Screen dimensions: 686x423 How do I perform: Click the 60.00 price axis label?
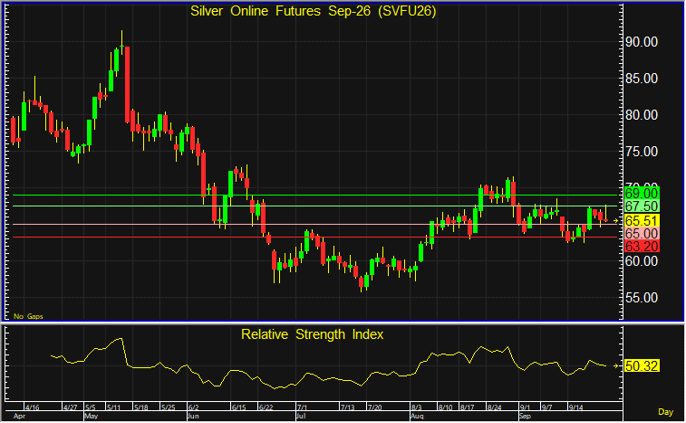click(641, 261)
